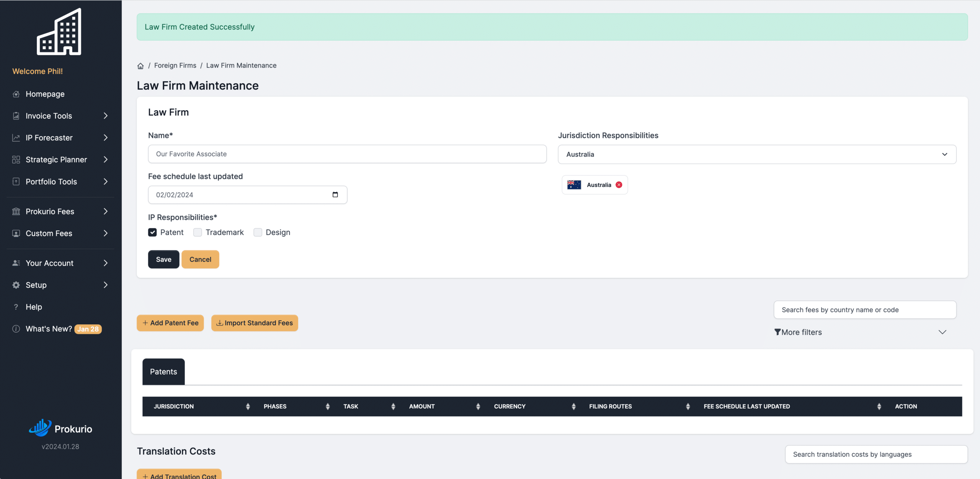Expand the Setup menu
This screenshot has height=479, width=980.
tap(60, 285)
